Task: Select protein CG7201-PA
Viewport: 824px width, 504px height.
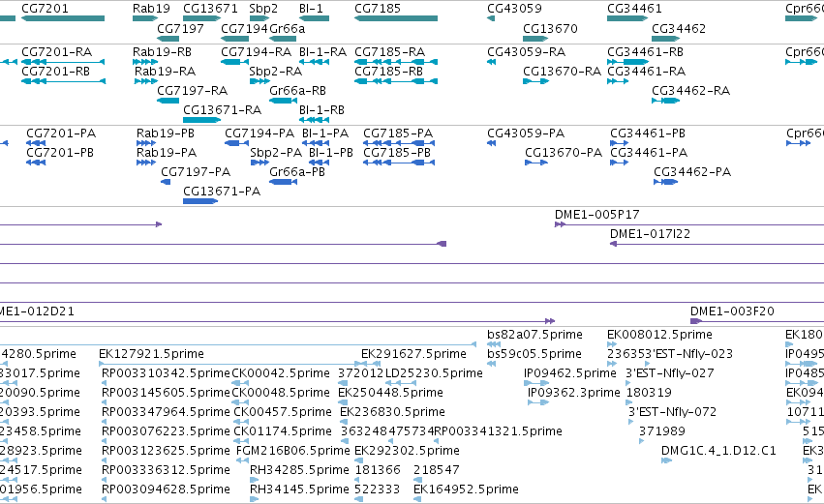Action: click(60, 133)
